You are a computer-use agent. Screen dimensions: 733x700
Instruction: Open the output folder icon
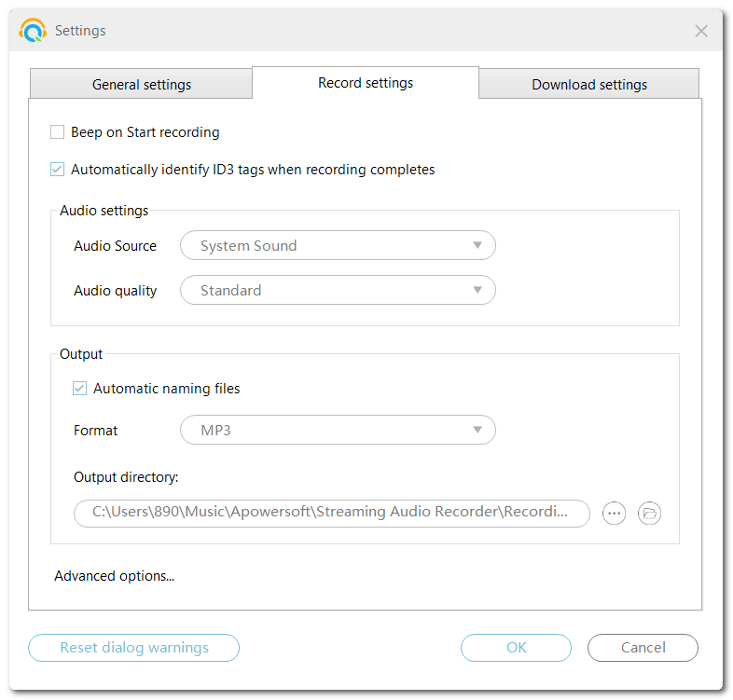click(650, 513)
